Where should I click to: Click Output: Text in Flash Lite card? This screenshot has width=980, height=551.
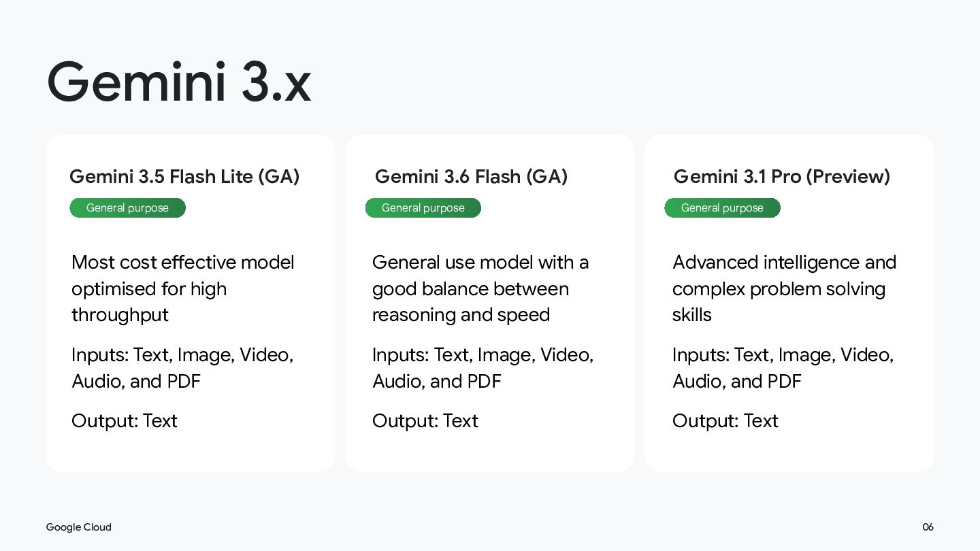pos(125,421)
